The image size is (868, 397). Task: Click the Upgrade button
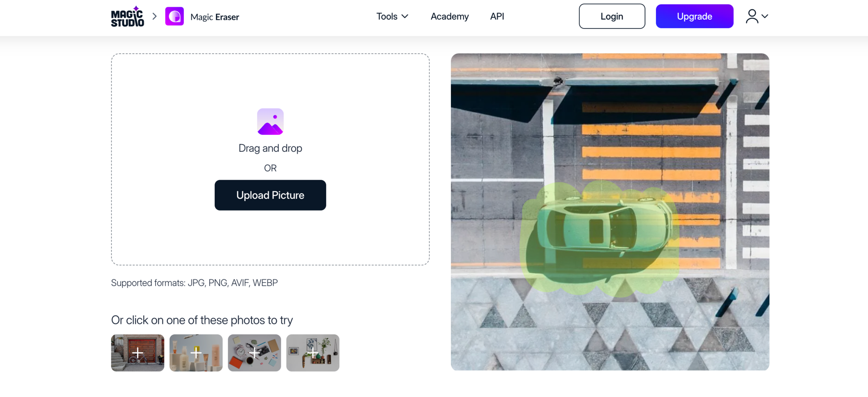(694, 16)
